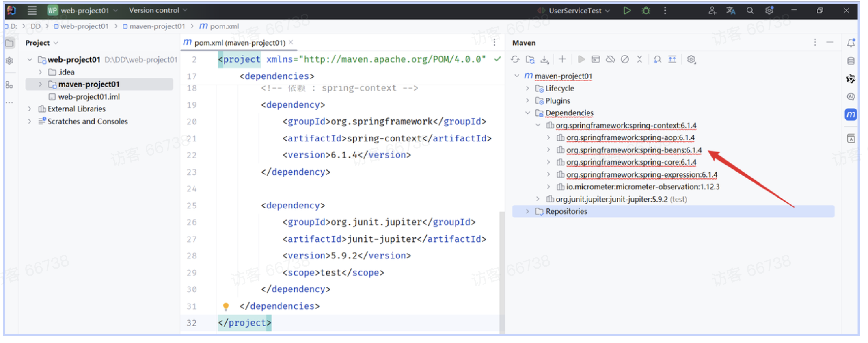
Task: Open the OpenAI-style assistant sidebar icon
Action: click(x=851, y=79)
